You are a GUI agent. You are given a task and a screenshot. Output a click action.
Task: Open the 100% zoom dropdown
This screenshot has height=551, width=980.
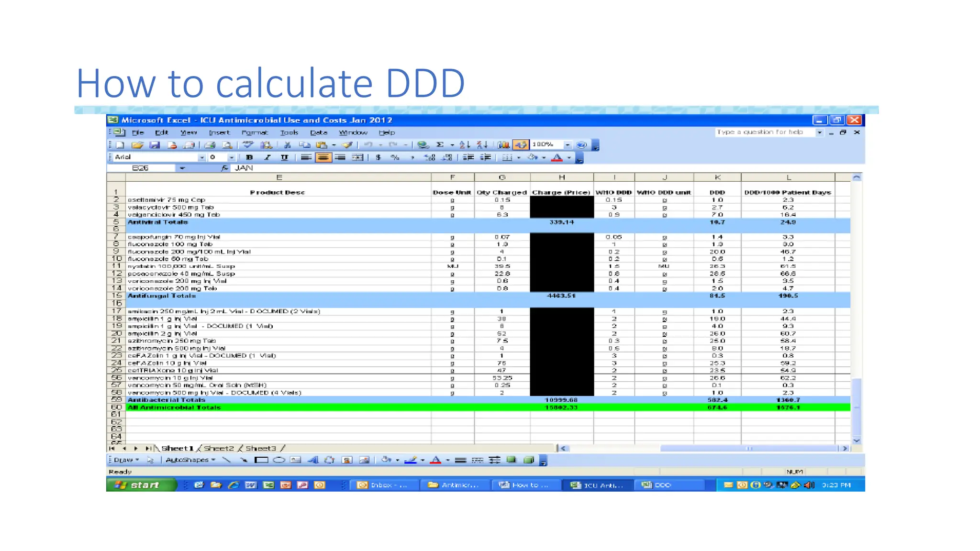[x=568, y=145]
